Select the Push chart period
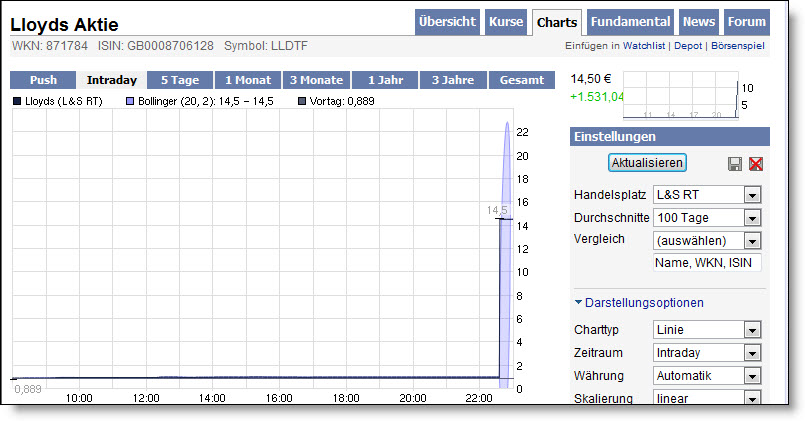 coord(43,80)
